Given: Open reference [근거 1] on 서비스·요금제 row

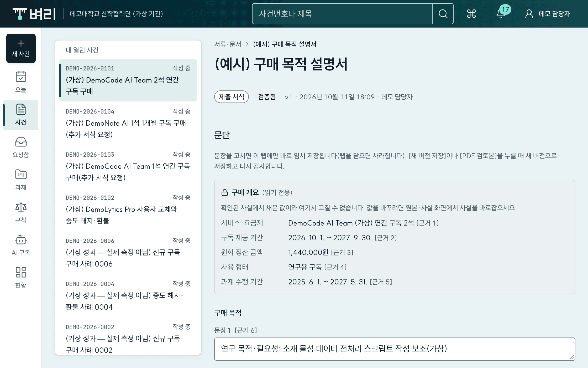Looking at the screenshot, I should (x=428, y=223).
